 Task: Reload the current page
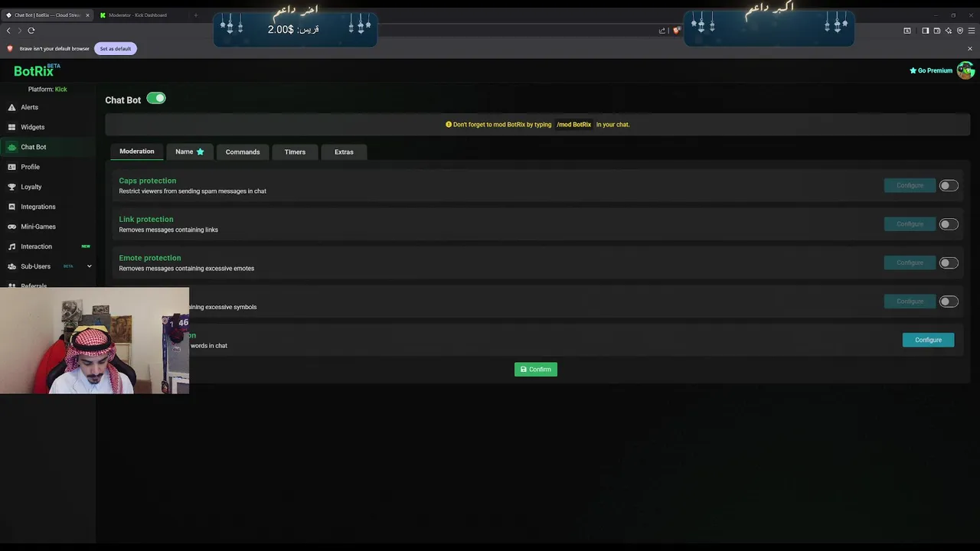(31, 31)
